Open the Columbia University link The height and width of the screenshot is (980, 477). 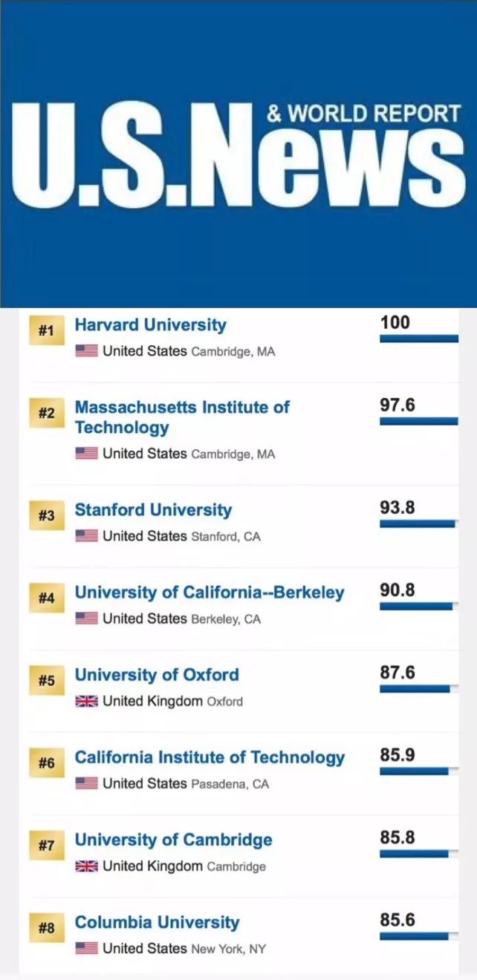(x=157, y=922)
